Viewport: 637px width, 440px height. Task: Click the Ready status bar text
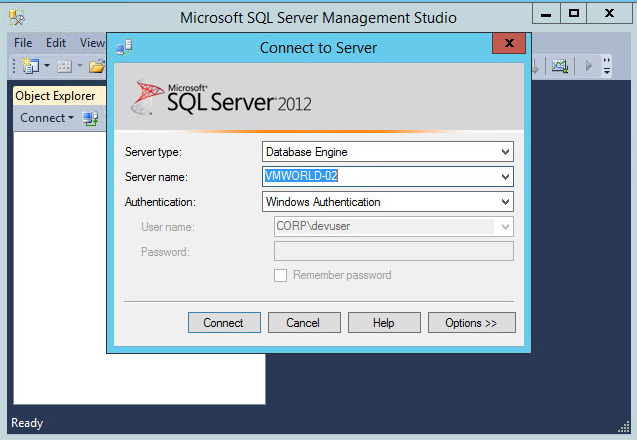coord(27,423)
